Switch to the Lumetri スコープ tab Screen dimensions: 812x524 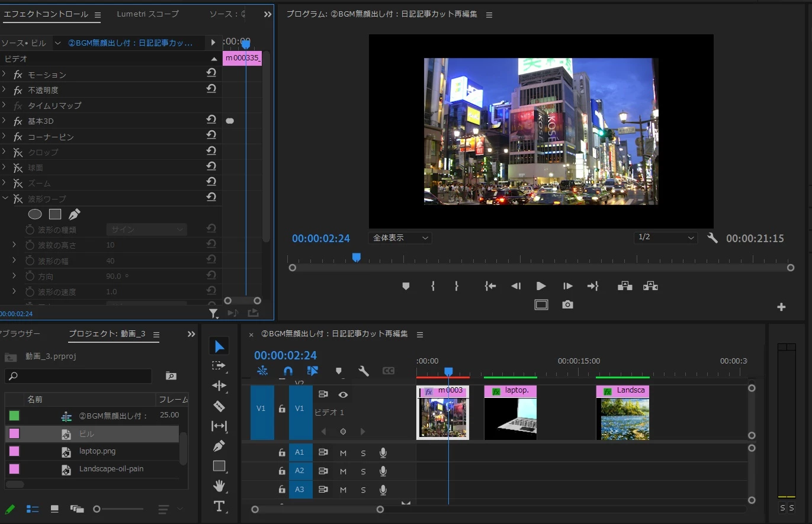(x=147, y=14)
